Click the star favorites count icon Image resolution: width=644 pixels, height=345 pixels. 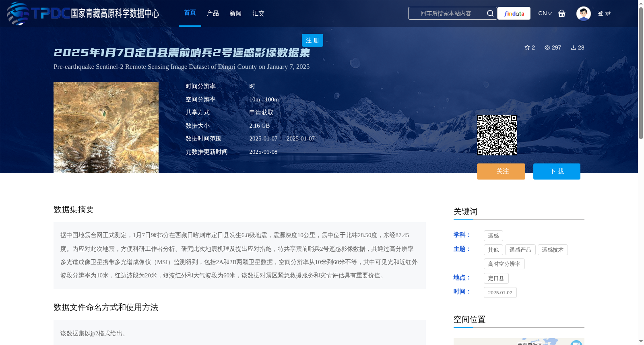pyautogui.click(x=527, y=48)
